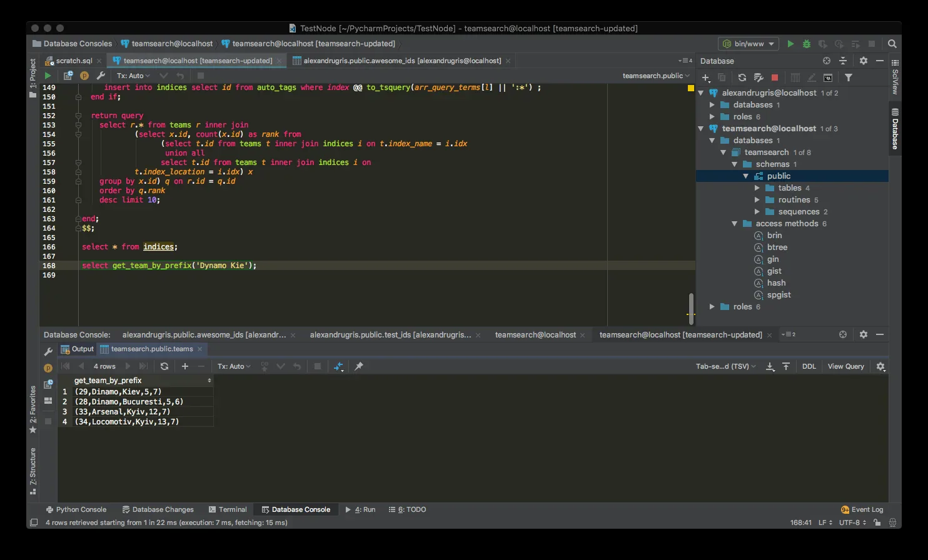Filter Database panel with funnel icon
Viewport: 928px width, 560px height.
click(849, 77)
